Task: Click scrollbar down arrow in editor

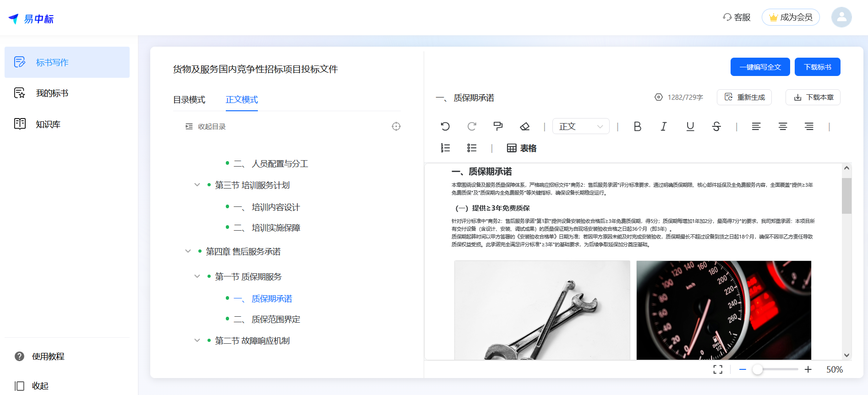Action: point(846,355)
